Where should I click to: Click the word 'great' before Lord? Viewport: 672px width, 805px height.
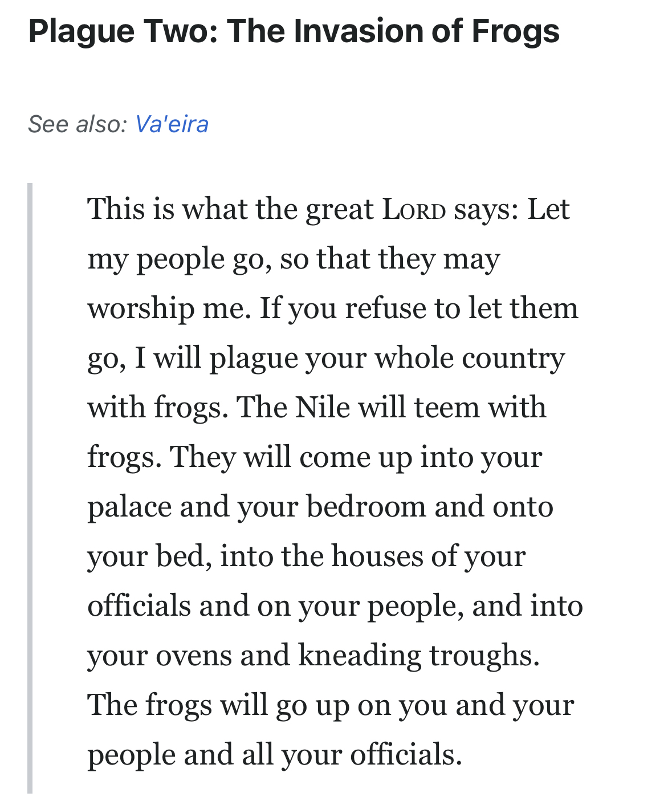340,210
